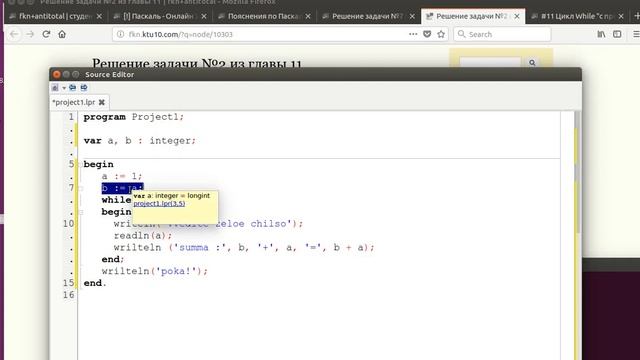This screenshot has width=640, height=360.
Task: Click the 'poka!' writeln line
Action: click(155, 271)
